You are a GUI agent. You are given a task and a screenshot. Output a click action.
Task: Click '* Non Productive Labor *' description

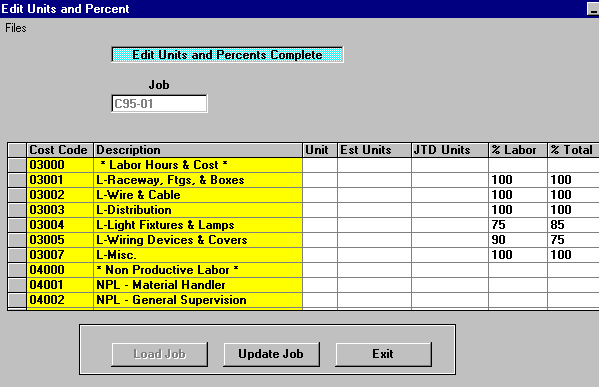pos(198,270)
